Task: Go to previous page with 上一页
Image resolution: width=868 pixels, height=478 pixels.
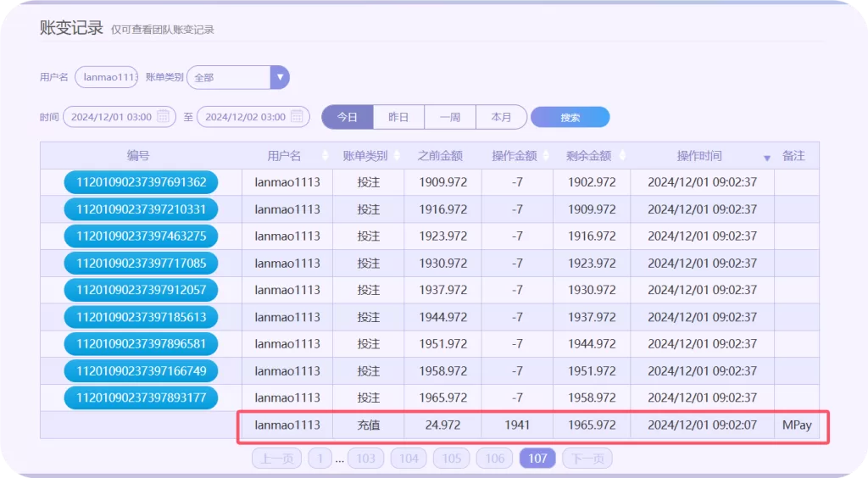Action: 277,459
